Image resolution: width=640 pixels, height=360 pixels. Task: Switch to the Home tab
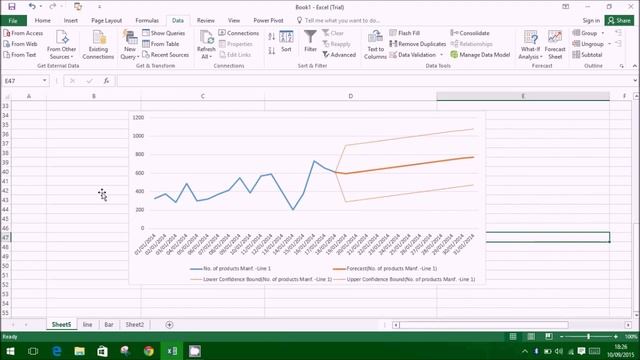click(42, 20)
